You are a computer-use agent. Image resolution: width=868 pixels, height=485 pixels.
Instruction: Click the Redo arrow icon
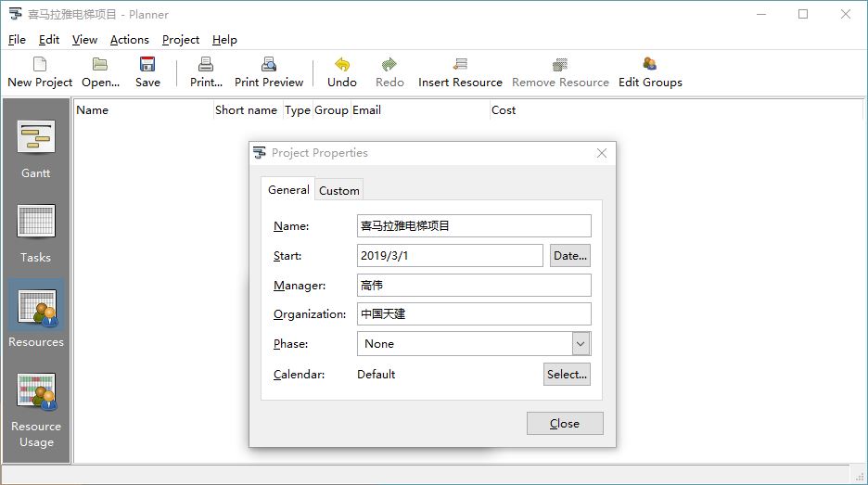point(389,64)
